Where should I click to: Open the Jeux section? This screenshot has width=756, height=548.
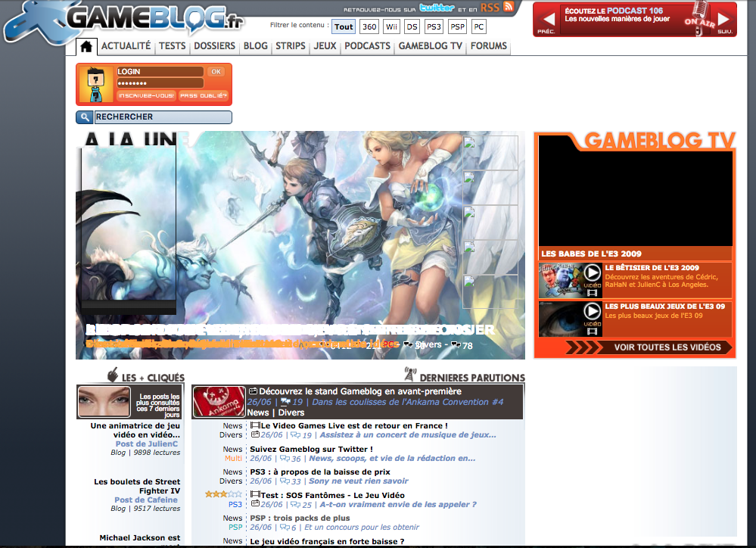point(325,46)
